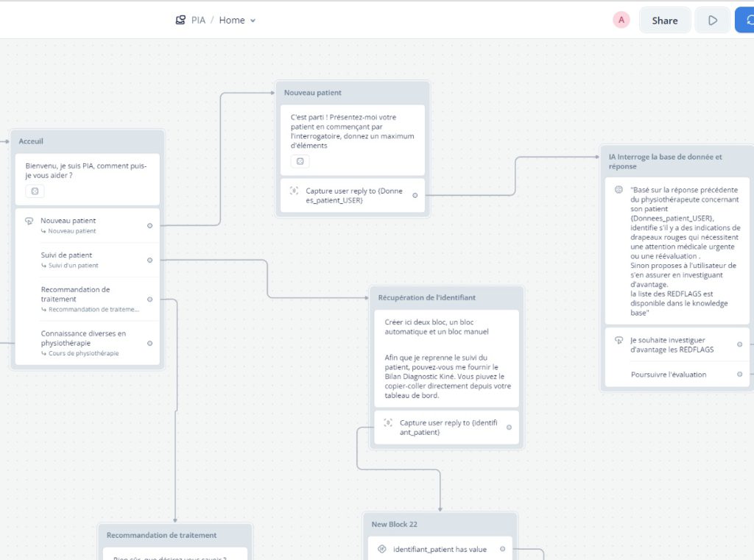Image resolution: width=754 pixels, height=560 pixels.
Task: Click the user avatar labeled A
Action: click(x=621, y=20)
